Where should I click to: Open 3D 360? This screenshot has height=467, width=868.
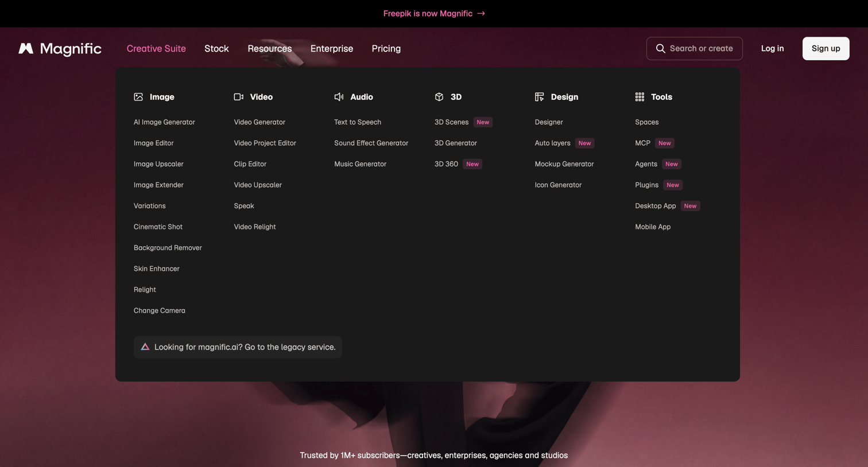446,164
